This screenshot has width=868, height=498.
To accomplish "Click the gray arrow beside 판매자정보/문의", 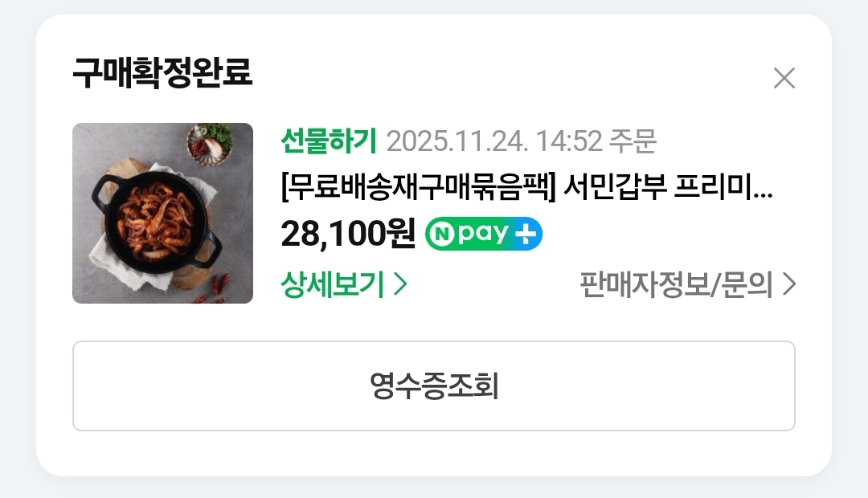I will point(789,284).
